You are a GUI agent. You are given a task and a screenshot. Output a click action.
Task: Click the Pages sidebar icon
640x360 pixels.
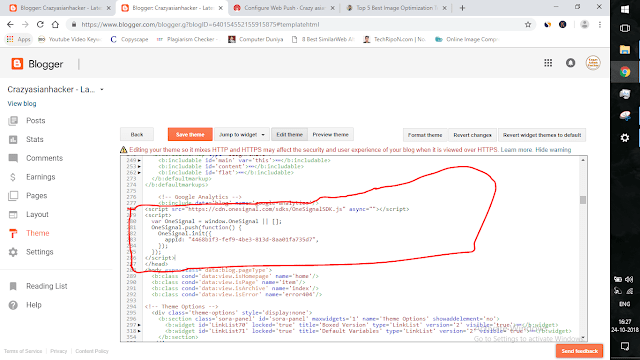click(x=13, y=196)
